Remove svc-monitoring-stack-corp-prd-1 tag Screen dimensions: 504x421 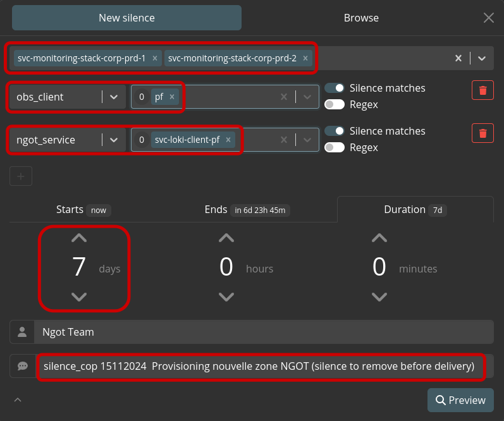click(155, 58)
